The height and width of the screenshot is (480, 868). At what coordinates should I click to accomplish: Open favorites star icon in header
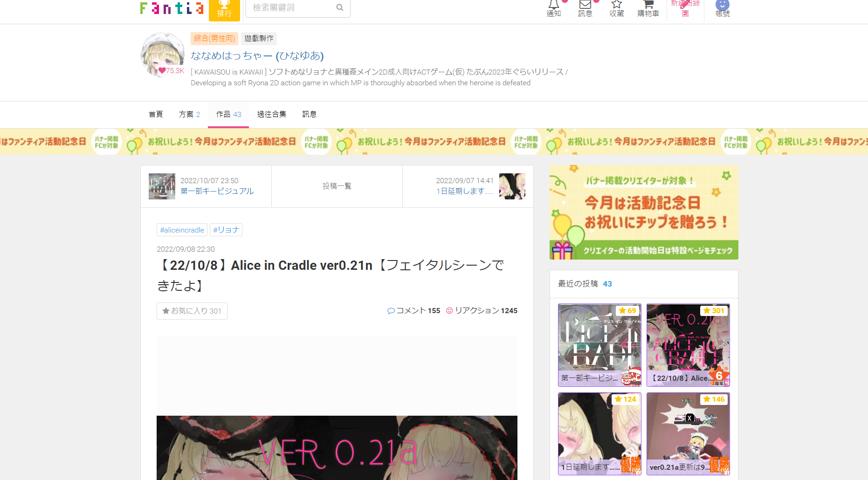(616, 8)
